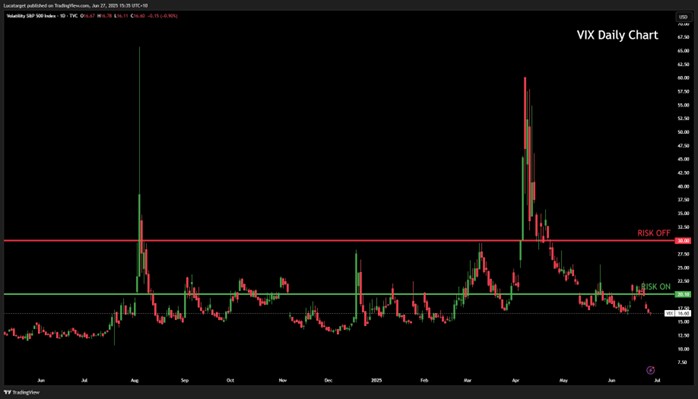The image size is (698, 399).
Task: Click the Sep label on time axis
Action: coord(185,381)
